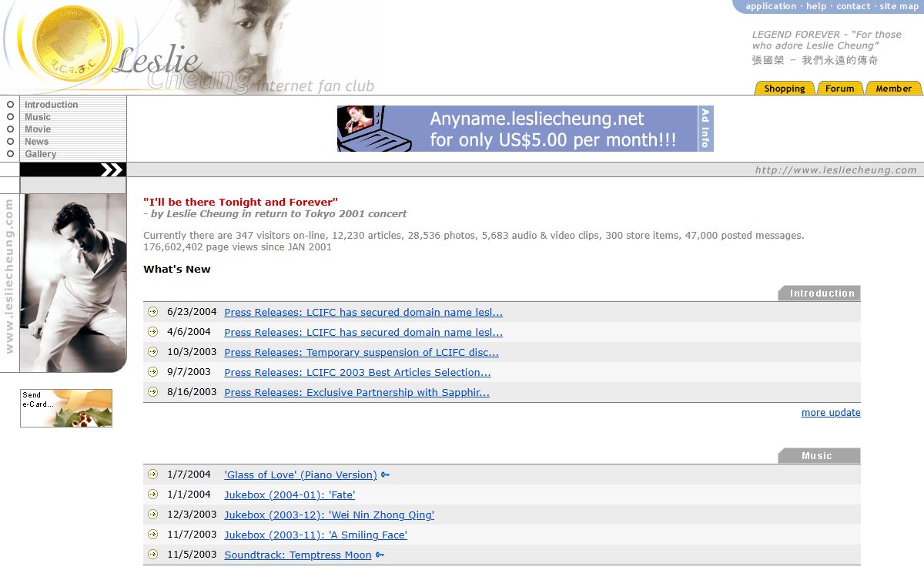Click arrow bullet beside the 9/7/2003 entry
Viewport: 924px width, 570px height.
point(152,372)
